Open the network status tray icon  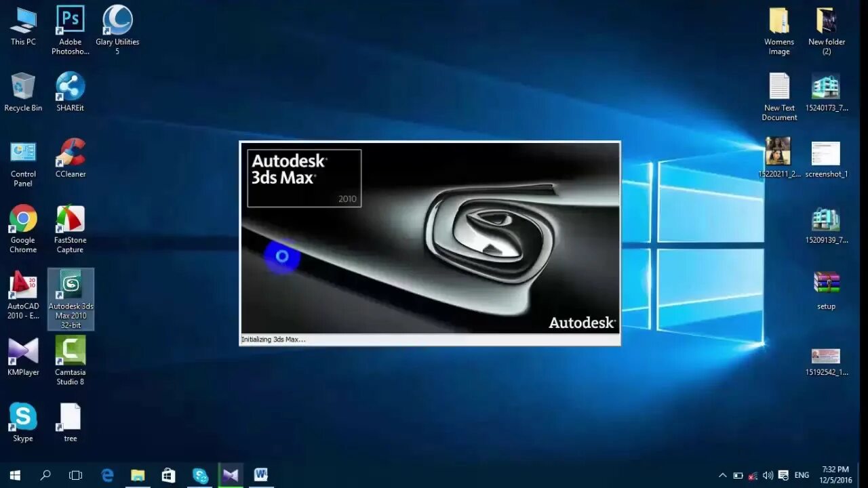point(753,475)
